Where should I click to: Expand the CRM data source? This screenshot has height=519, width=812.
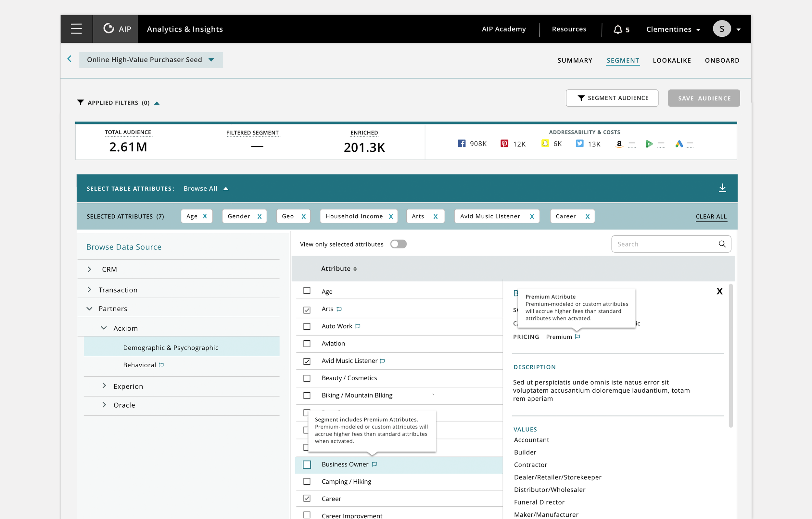point(89,269)
